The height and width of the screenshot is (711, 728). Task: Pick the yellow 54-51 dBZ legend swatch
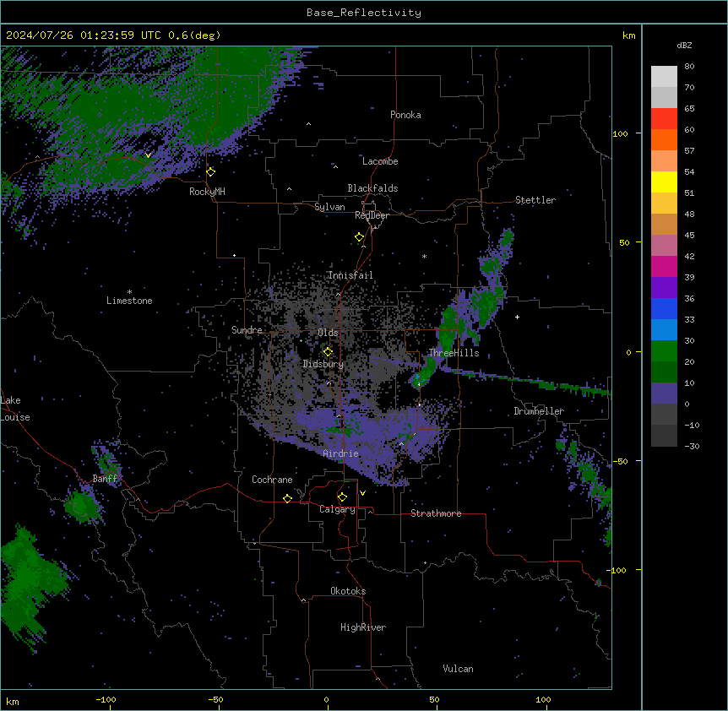tap(664, 182)
